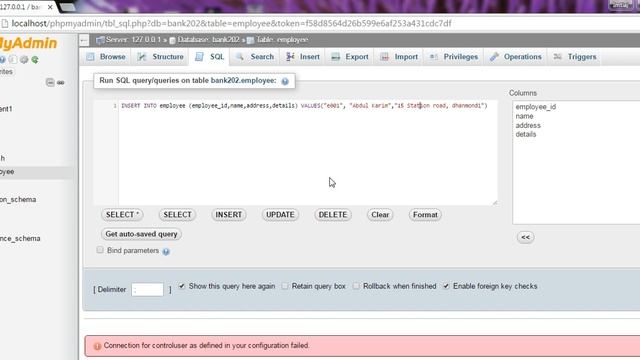
Task: Open navigation panel settings gear icon
Action: (x=24, y=60)
